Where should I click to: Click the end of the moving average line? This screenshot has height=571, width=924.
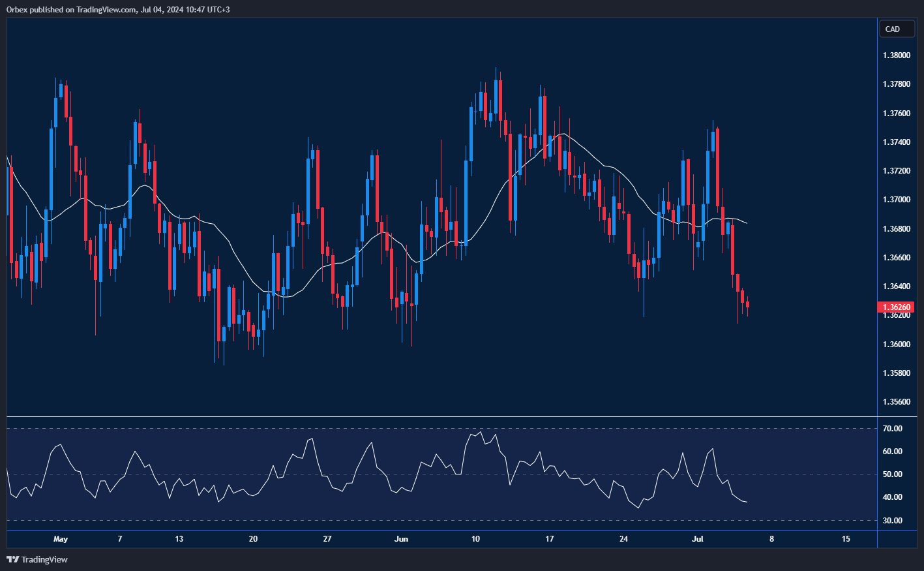[746, 223]
